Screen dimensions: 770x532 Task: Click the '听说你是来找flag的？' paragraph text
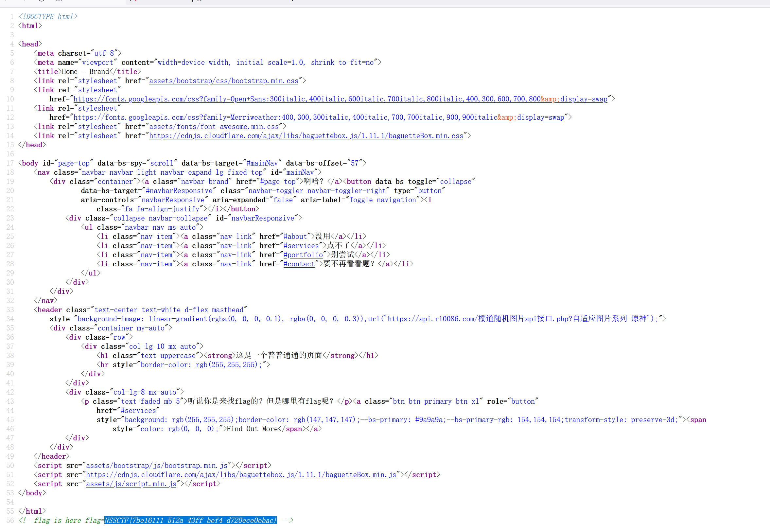pos(226,402)
